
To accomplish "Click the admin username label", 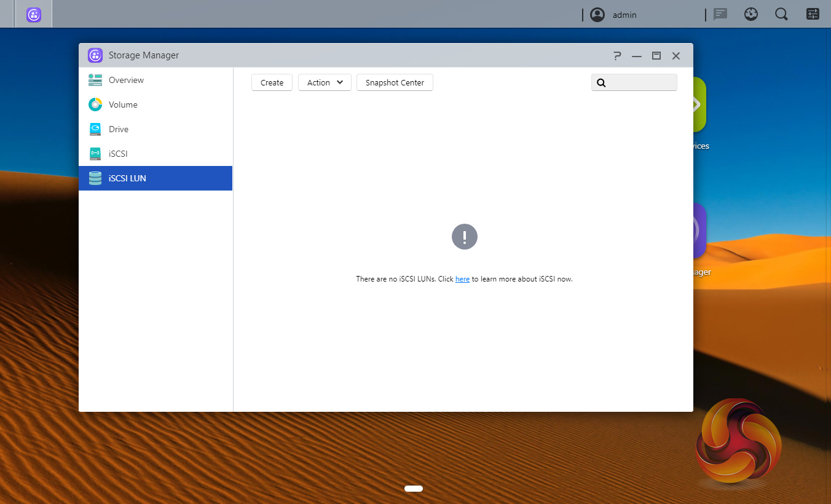I will (x=624, y=15).
